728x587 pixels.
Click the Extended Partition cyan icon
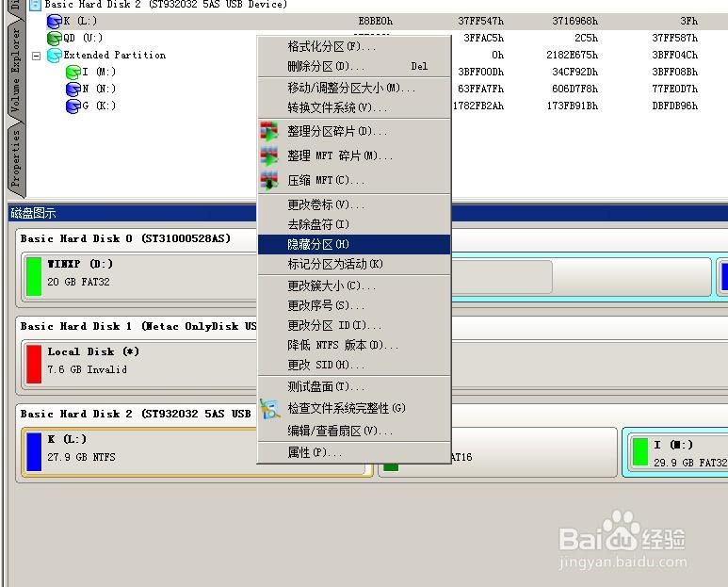click(x=55, y=56)
